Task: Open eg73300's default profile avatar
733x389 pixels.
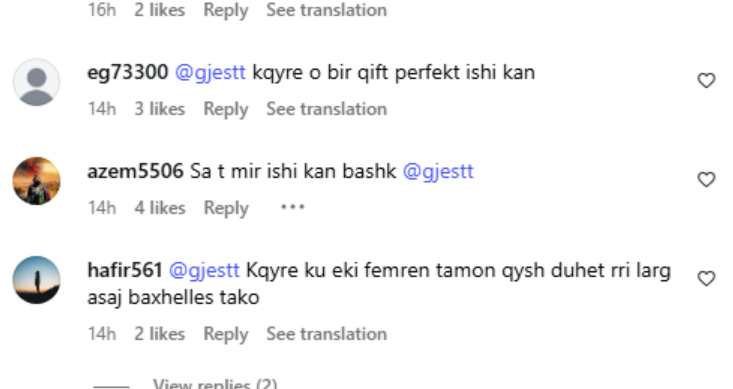Action: click(x=36, y=82)
